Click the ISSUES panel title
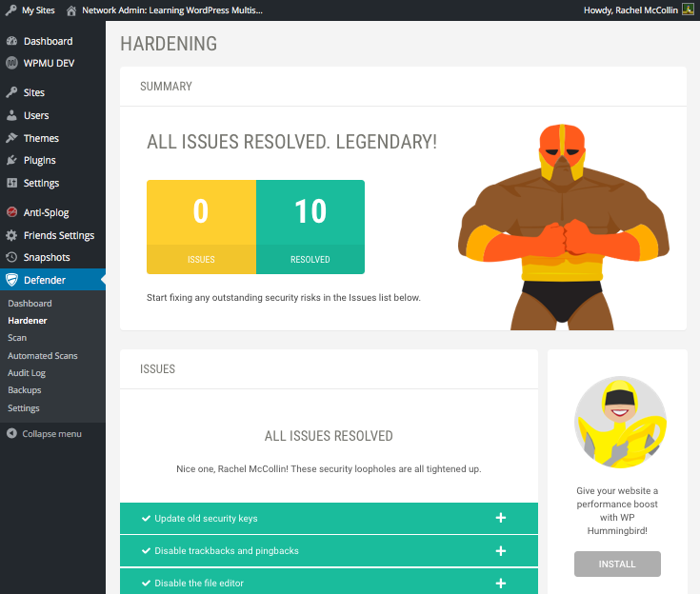 tap(157, 369)
